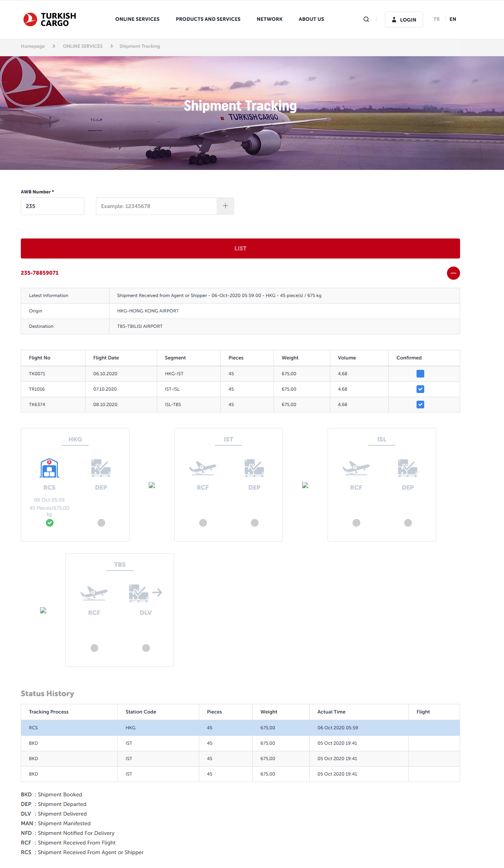
Task: Click the DLV delivery icon under TBS
Action: coord(145,593)
